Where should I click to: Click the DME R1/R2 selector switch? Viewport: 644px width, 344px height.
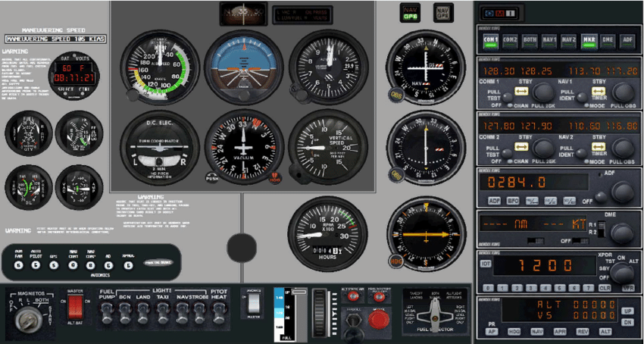pyautogui.click(x=602, y=230)
